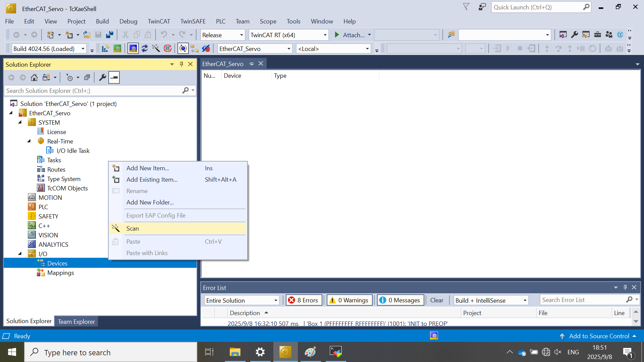Click the Activate Configuration toolbar icon
Image resolution: width=644 pixels, height=362 pixels.
tap(105, 49)
